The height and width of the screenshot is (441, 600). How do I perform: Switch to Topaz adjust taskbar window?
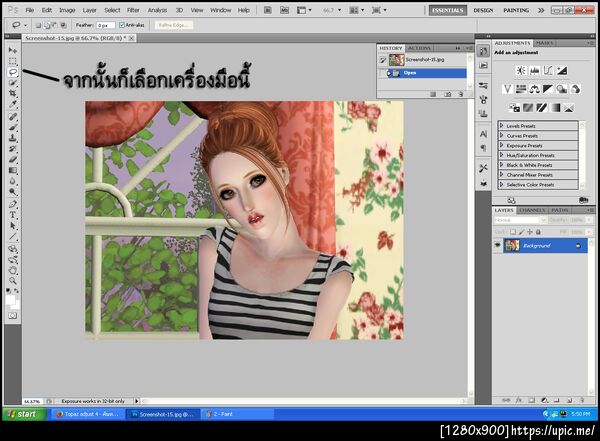pos(86,414)
